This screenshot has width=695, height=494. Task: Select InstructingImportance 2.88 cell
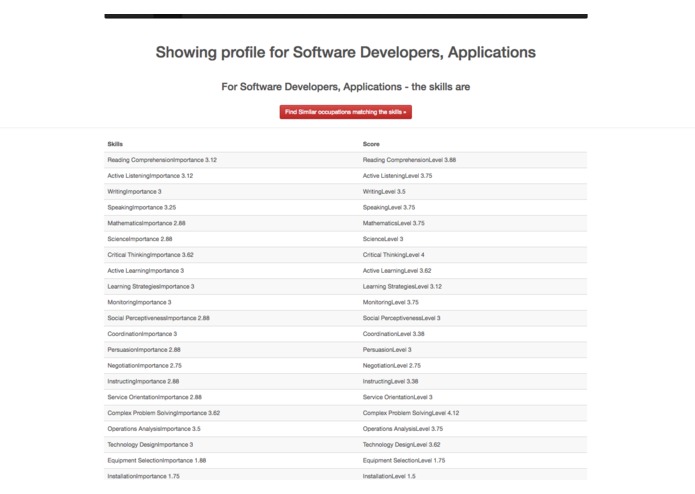point(143,381)
